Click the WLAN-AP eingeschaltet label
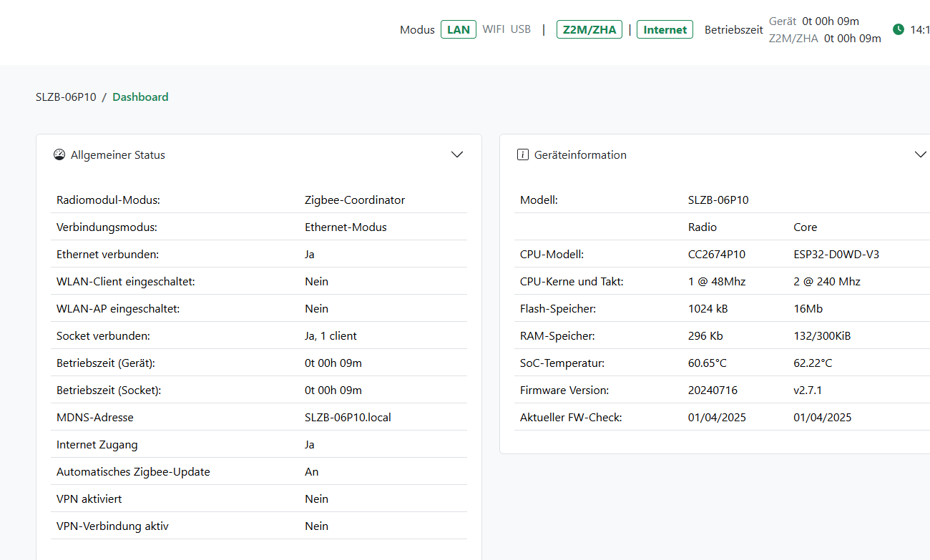 pos(118,309)
